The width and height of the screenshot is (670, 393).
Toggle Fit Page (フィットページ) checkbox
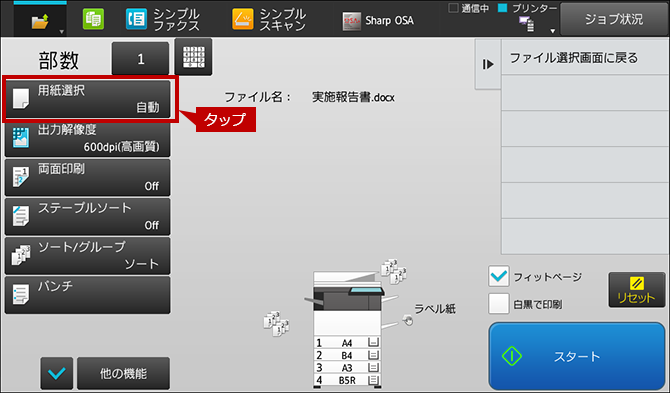point(499,276)
